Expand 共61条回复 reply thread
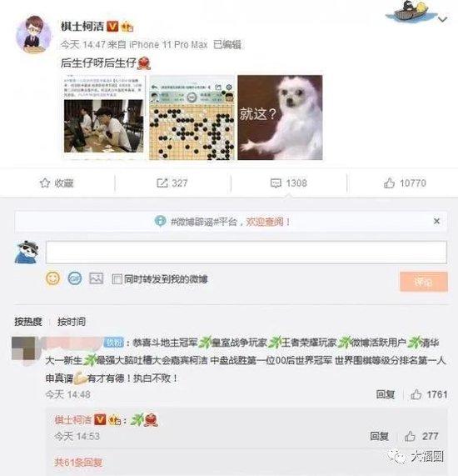 pyautogui.click(x=78, y=463)
